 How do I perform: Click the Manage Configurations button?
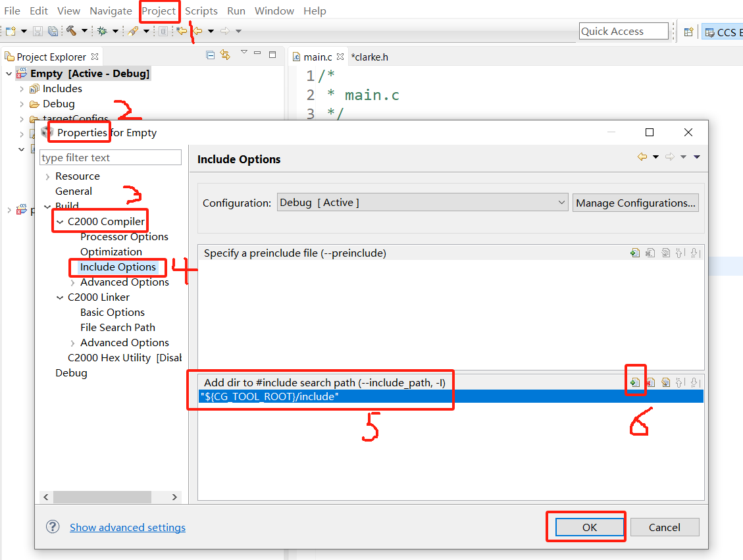(634, 203)
